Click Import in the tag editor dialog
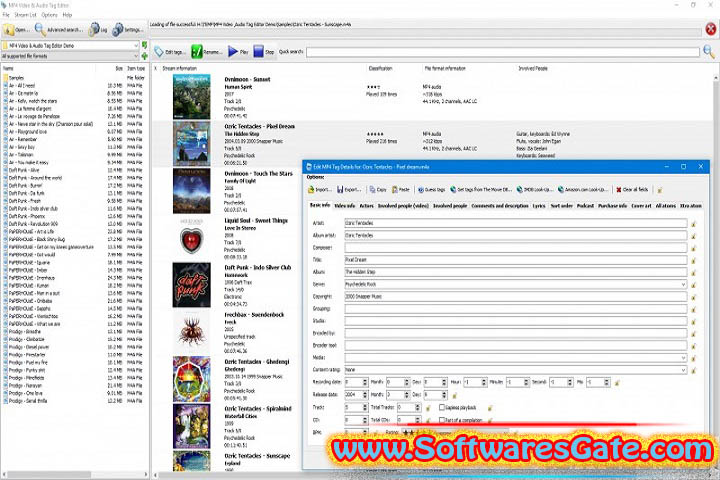The width and height of the screenshot is (720, 480). (x=319, y=189)
